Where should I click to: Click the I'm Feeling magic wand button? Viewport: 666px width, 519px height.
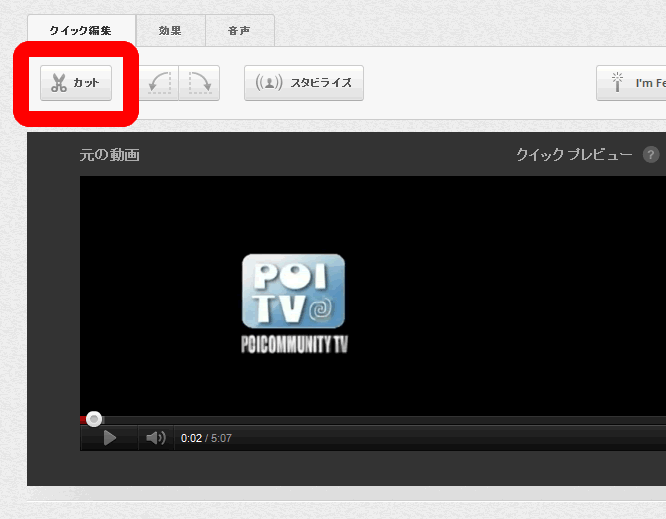click(631, 83)
